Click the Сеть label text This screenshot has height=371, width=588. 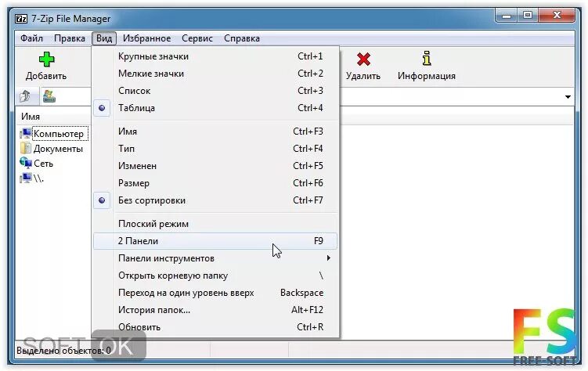point(44,164)
